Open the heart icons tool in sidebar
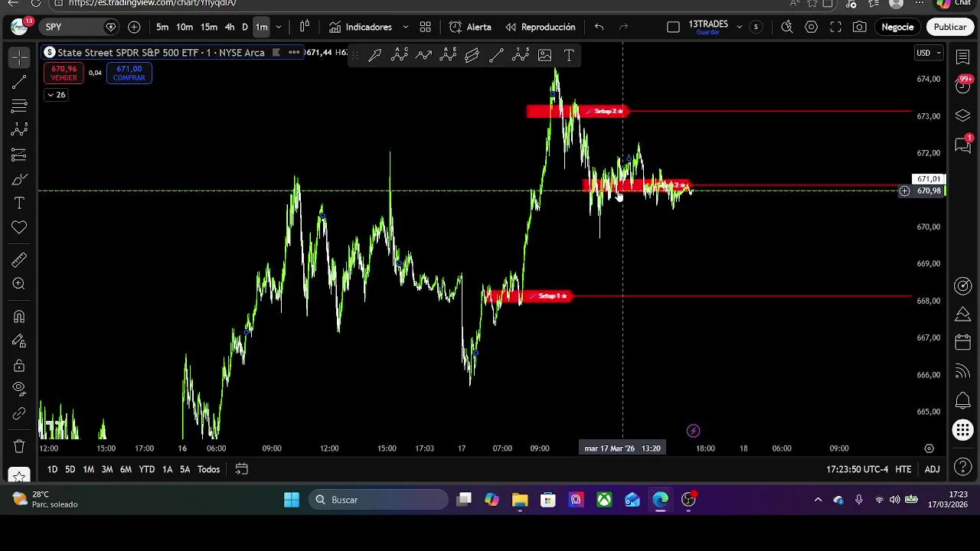This screenshot has width=980, height=551. click(19, 227)
